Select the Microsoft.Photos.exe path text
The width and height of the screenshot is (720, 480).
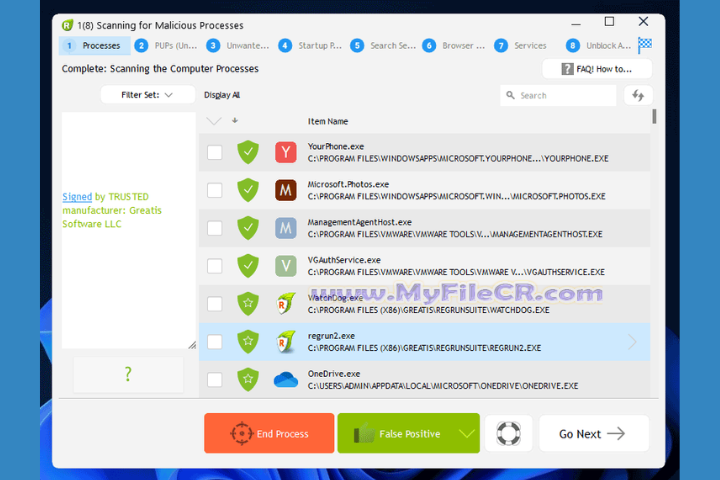point(456,197)
